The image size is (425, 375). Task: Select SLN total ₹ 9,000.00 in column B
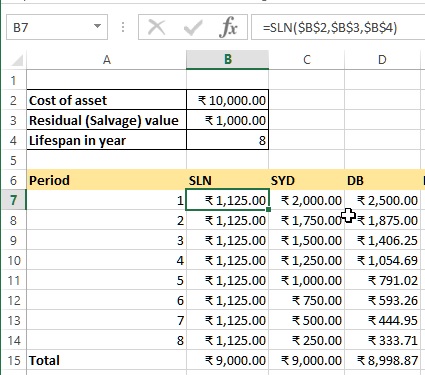tap(228, 360)
